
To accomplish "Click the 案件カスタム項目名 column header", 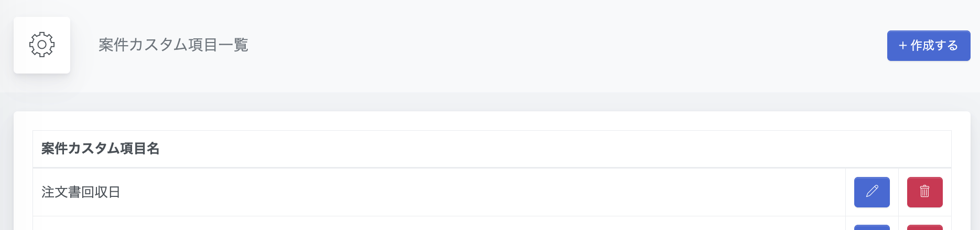I will click(100, 149).
